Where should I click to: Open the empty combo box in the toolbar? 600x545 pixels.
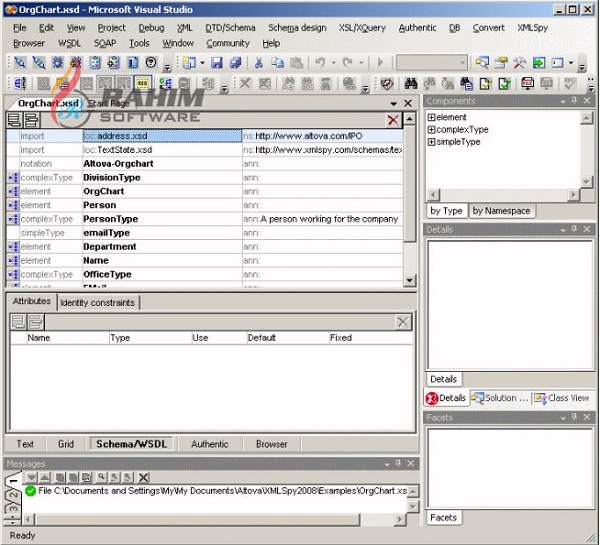coord(463,62)
